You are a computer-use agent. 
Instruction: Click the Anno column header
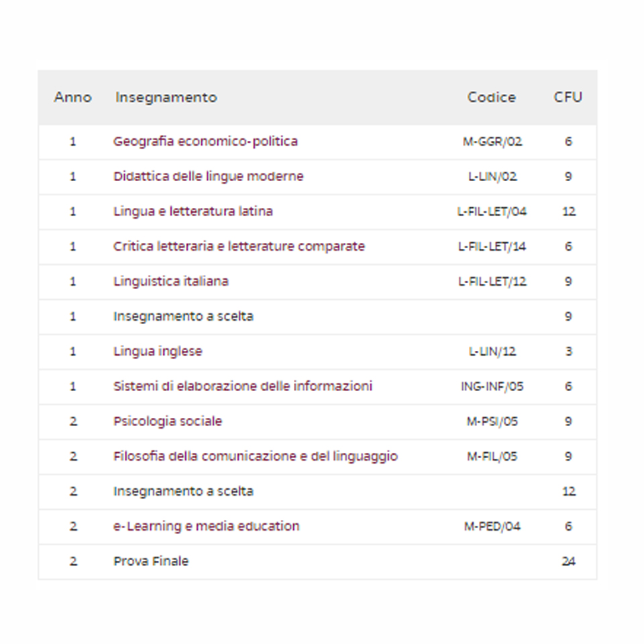click(72, 97)
